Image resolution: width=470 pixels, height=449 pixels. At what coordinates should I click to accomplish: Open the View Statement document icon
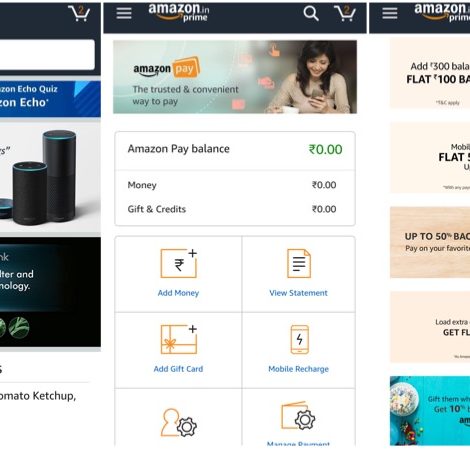coord(299,263)
